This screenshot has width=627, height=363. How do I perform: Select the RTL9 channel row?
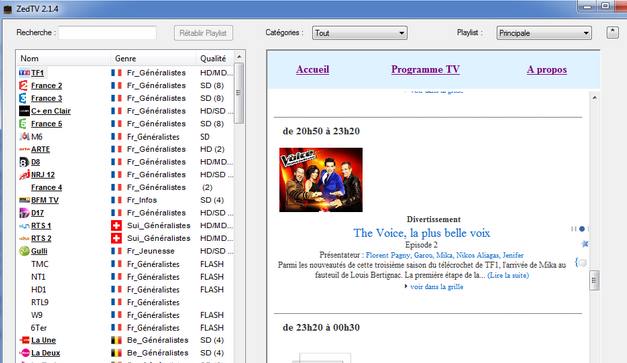point(125,302)
